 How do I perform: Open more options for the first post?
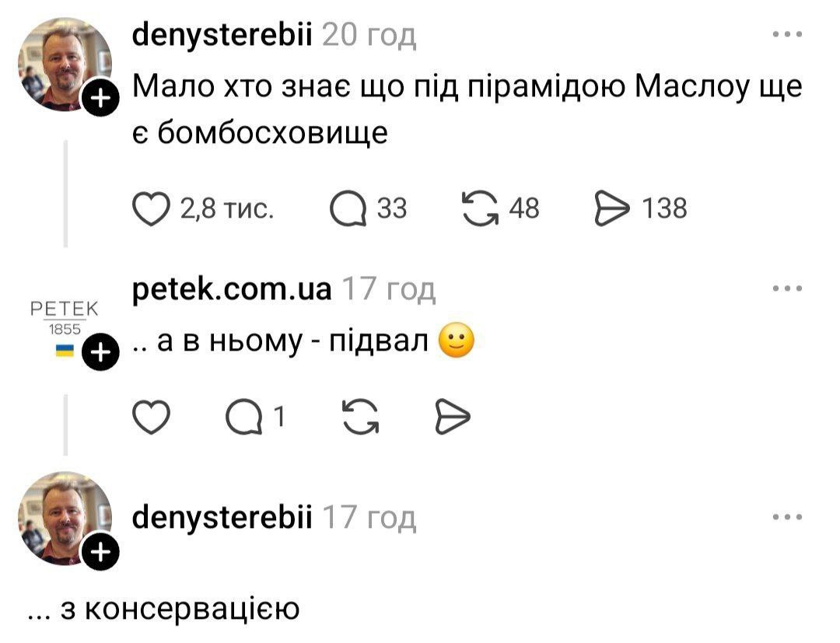point(787,34)
